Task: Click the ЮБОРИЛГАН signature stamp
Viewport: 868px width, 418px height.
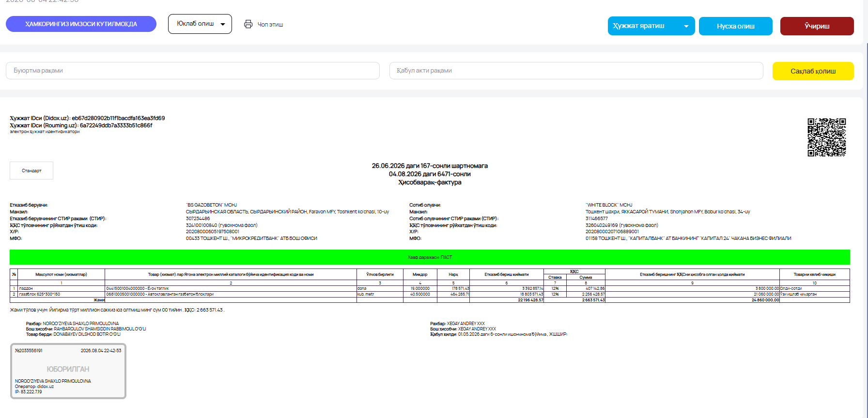Action: point(68,371)
